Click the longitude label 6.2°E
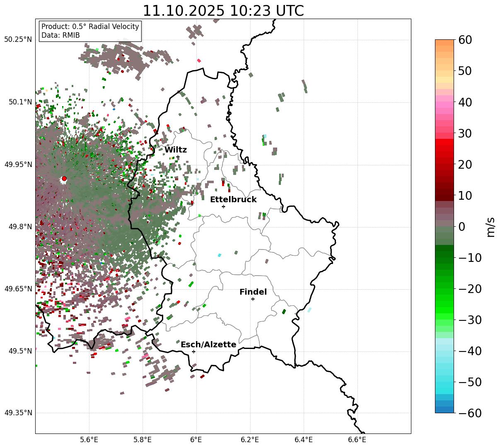Image resolution: width=500 pixels, height=448 pixels. pyautogui.click(x=250, y=440)
